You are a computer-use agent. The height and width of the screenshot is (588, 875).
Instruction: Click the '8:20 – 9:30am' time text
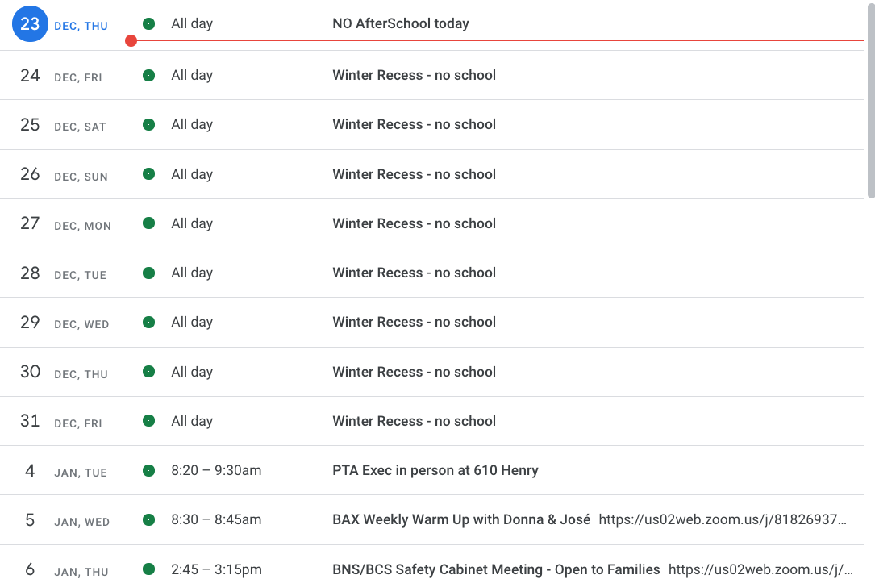point(216,470)
